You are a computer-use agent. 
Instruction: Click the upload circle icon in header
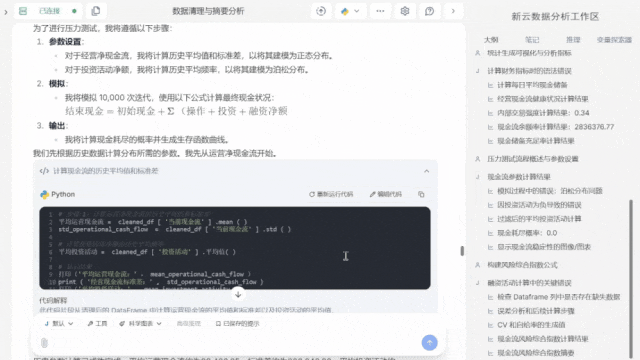[321, 11]
